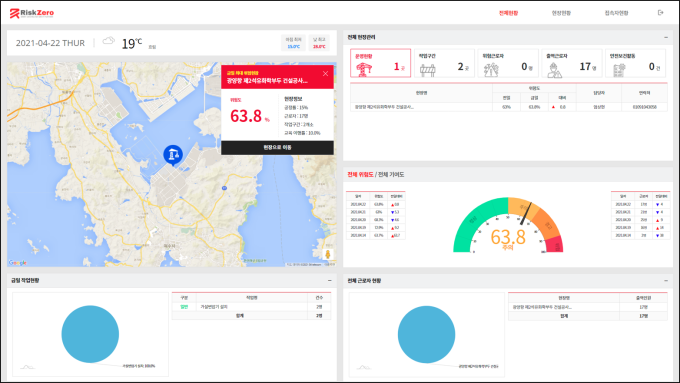Click the 2021.04.22 row in risk history table
The image size is (680, 383).
[376, 204]
